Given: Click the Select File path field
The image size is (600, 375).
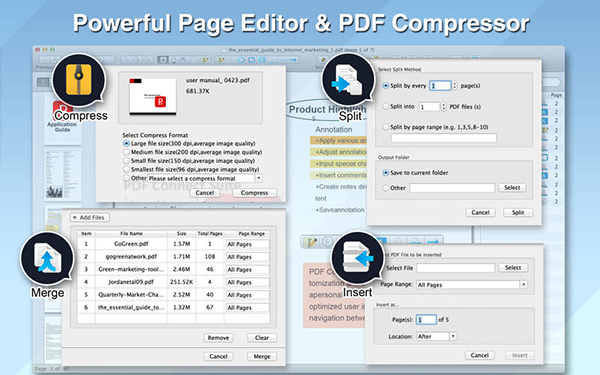Looking at the screenshot, I should (455, 268).
